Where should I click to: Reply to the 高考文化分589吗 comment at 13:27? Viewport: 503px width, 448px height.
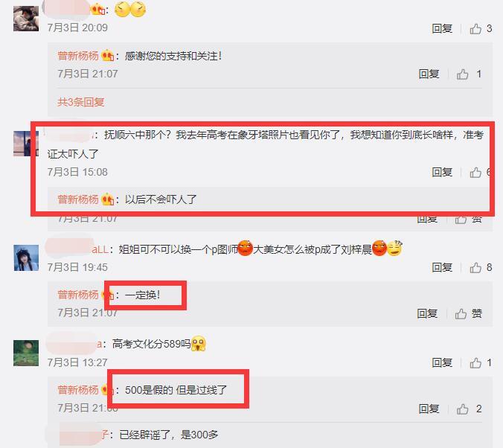(442, 362)
